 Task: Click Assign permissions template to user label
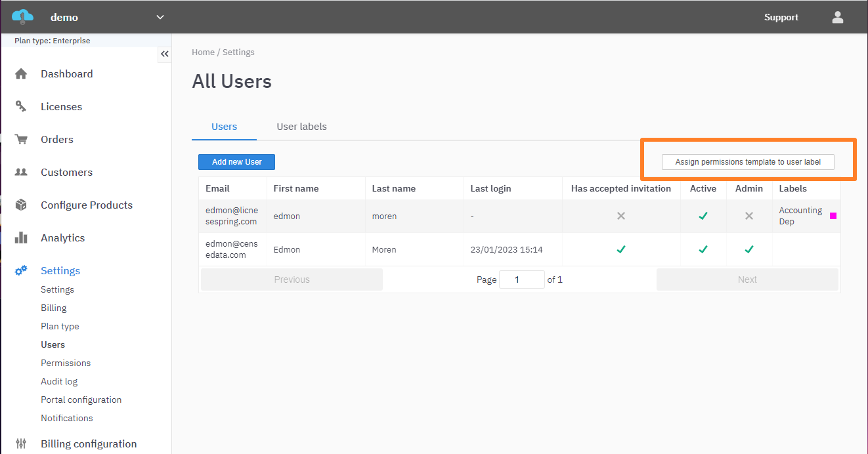[x=748, y=162]
